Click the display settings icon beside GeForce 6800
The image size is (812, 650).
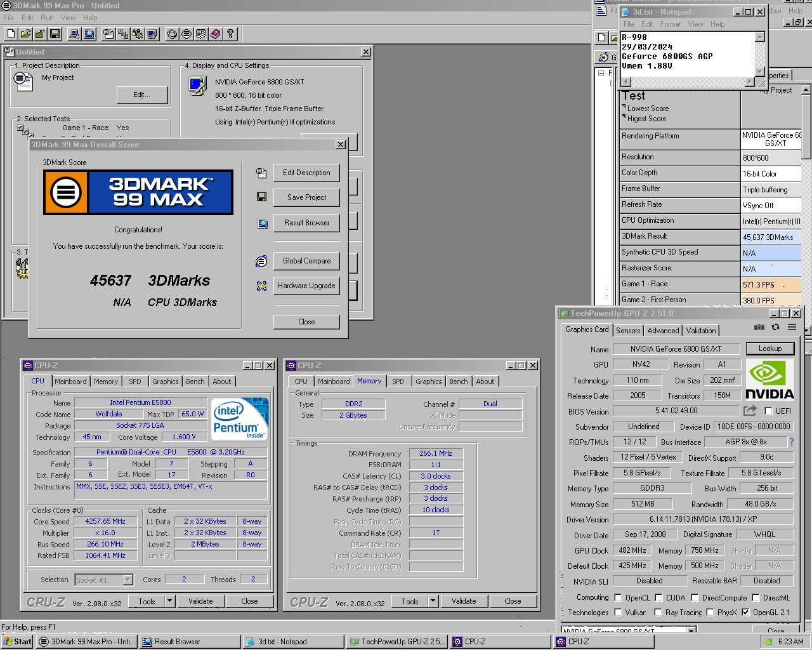click(x=198, y=86)
